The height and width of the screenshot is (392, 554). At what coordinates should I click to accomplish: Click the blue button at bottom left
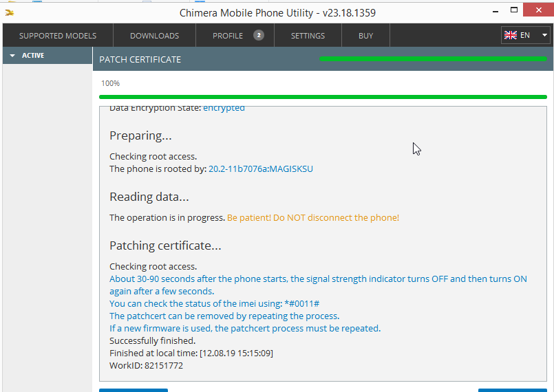pyautogui.click(x=134, y=390)
